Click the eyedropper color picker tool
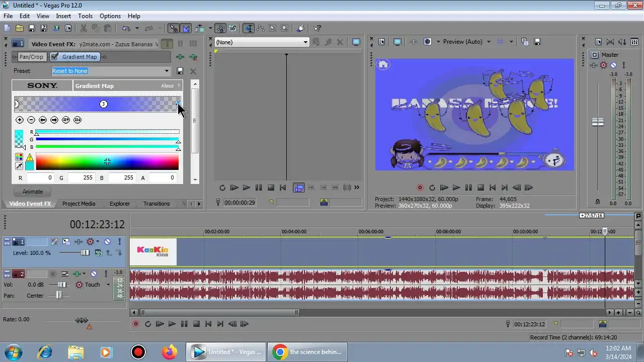The height and width of the screenshot is (362, 644). [x=19, y=166]
